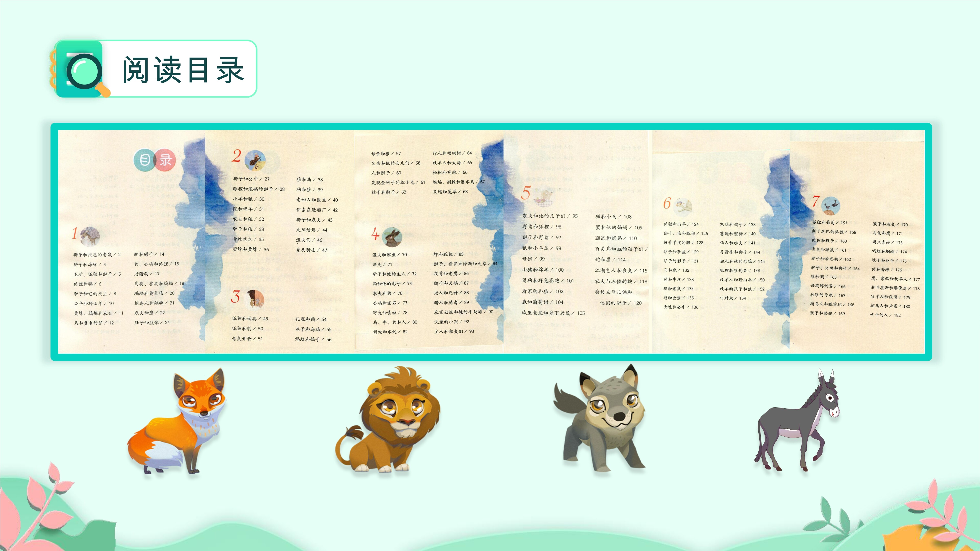
Task: Click entry 蝉和狐狸 / 83
Action: [448, 254]
